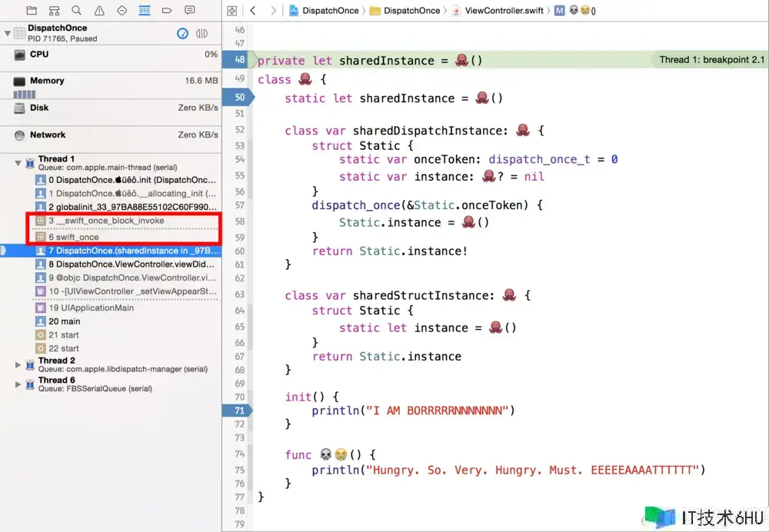Collapse the Thread 1 disclosure triangle
Viewport: 769px width, 532px height.
pos(18,163)
